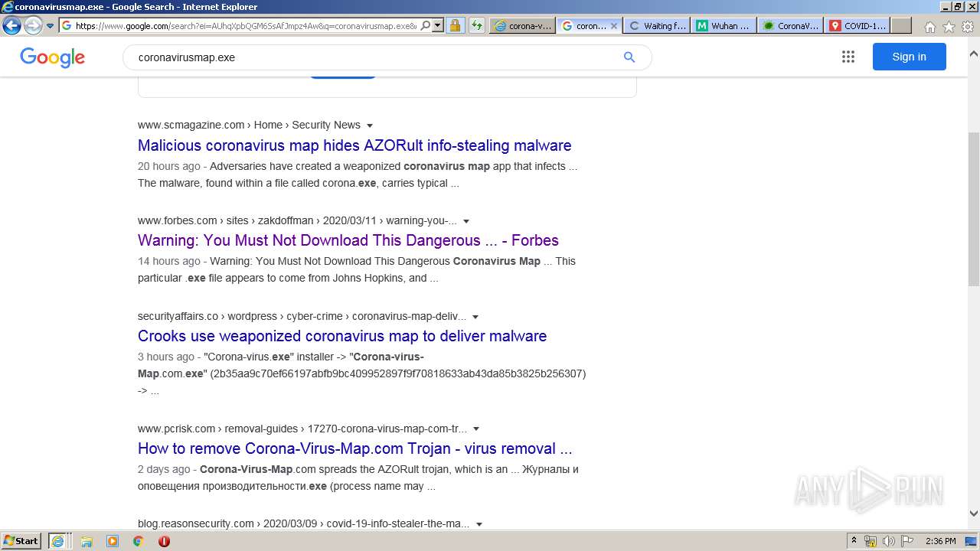Open the Forbes Warning article link

[348, 240]
